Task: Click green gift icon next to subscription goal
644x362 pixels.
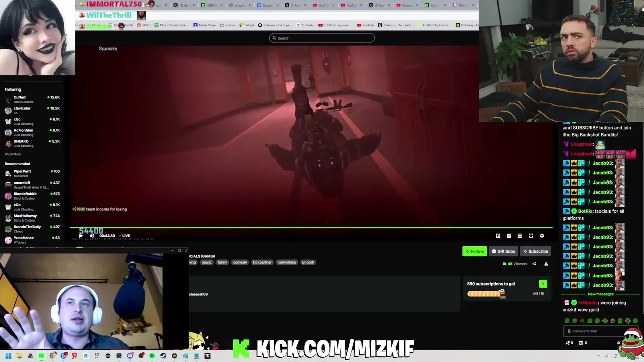Action: [543, 284]
